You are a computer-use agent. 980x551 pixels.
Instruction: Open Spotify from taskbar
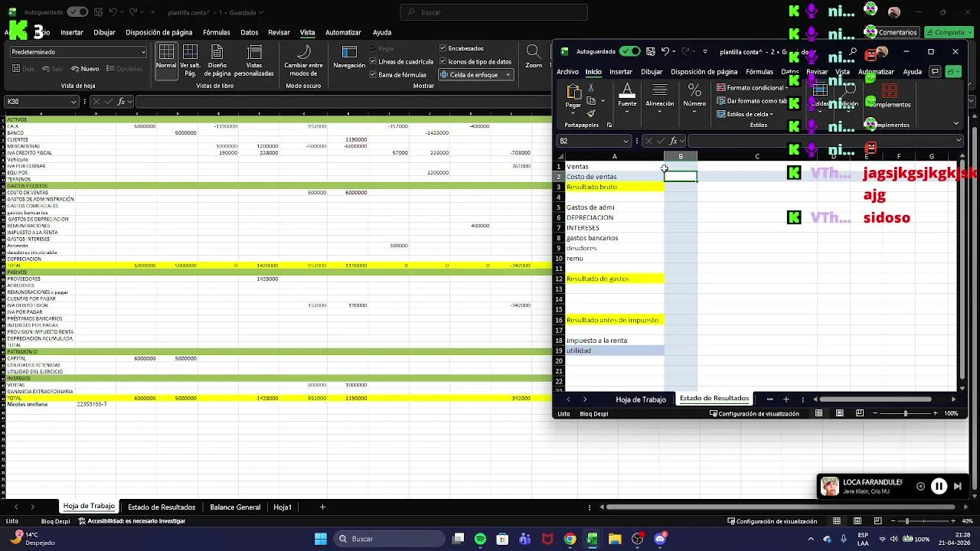(480, 539)
